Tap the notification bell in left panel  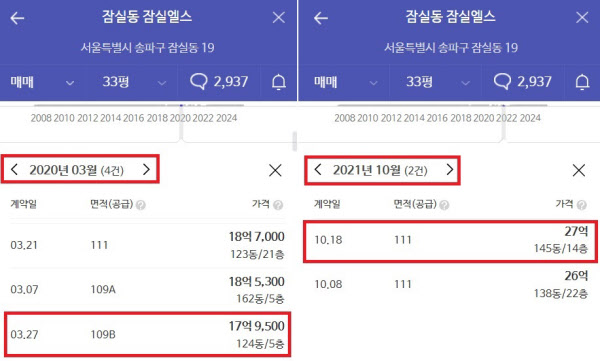tap(279, 82)
